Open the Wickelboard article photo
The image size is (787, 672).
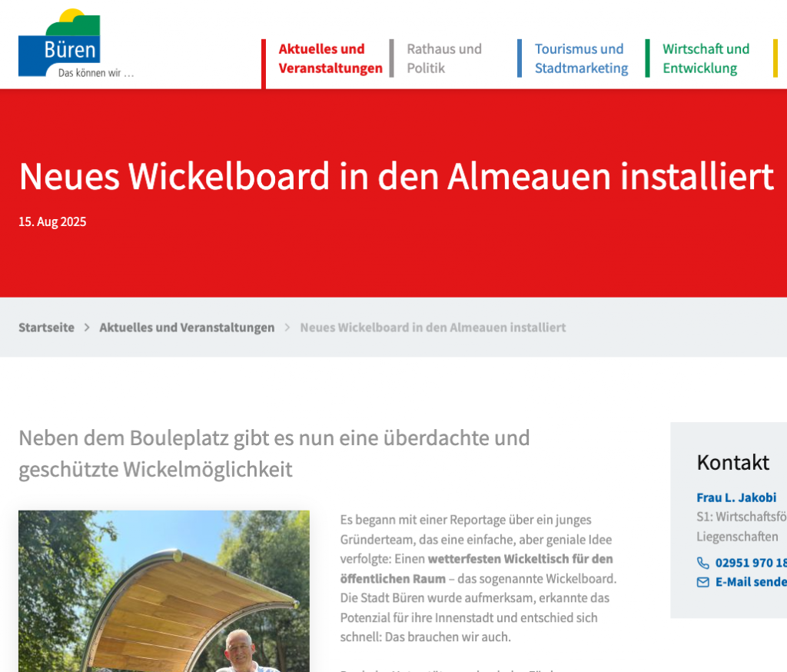(164, 590)
